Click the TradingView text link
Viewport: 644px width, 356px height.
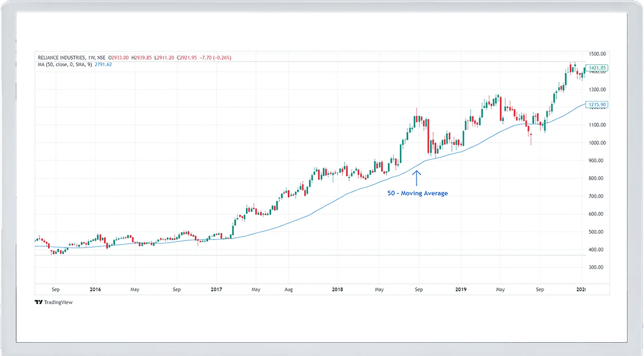(x=58, y=302)
